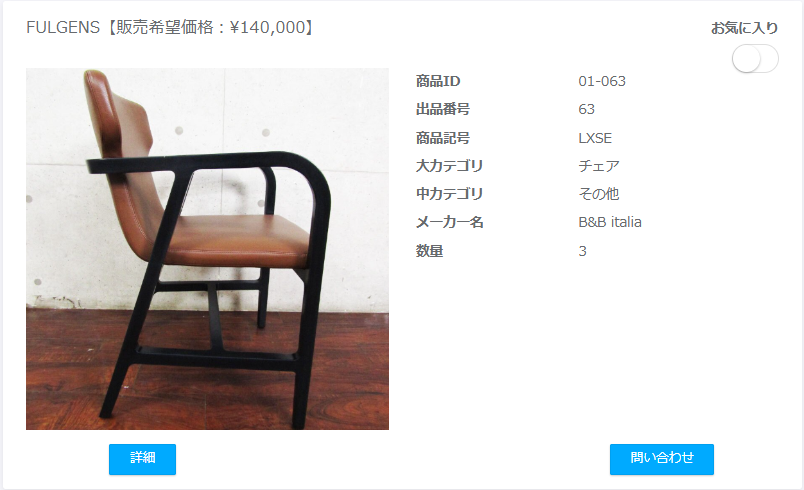
Task: Click the product ID value 01-063
Action: pyautogui.click(x=602, y=81)
